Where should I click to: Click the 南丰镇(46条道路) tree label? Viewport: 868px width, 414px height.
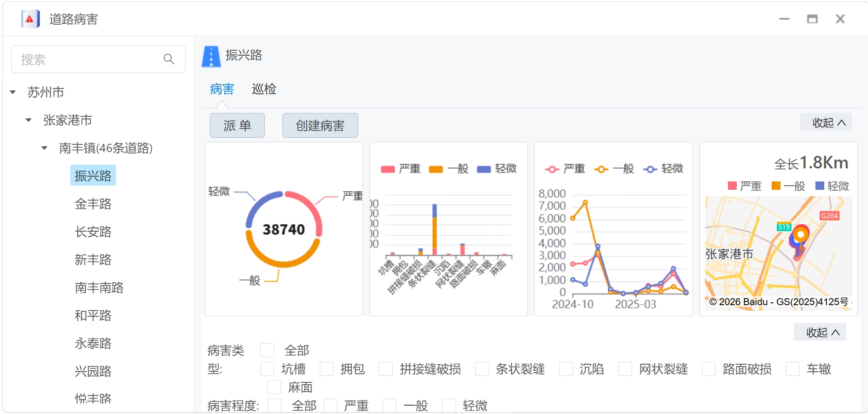pos(106,148)
